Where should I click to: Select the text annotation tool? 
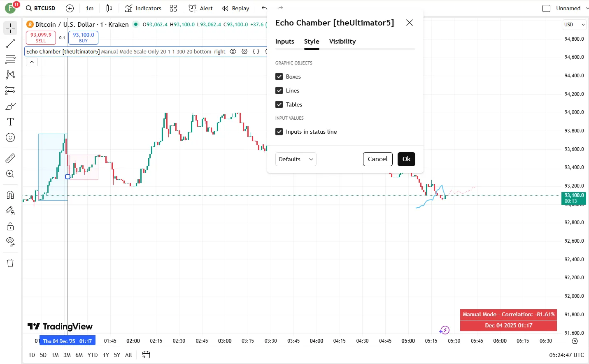pyautogui.click(x=10, y=122)
